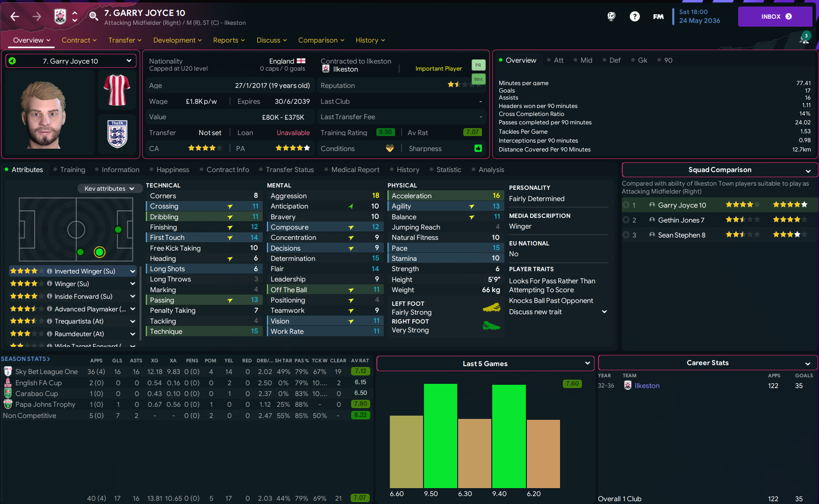Click the selected right-wing position dot on pitch
Image resolution: width=819 pixels, height=504 pixels.
click(100, 252)
